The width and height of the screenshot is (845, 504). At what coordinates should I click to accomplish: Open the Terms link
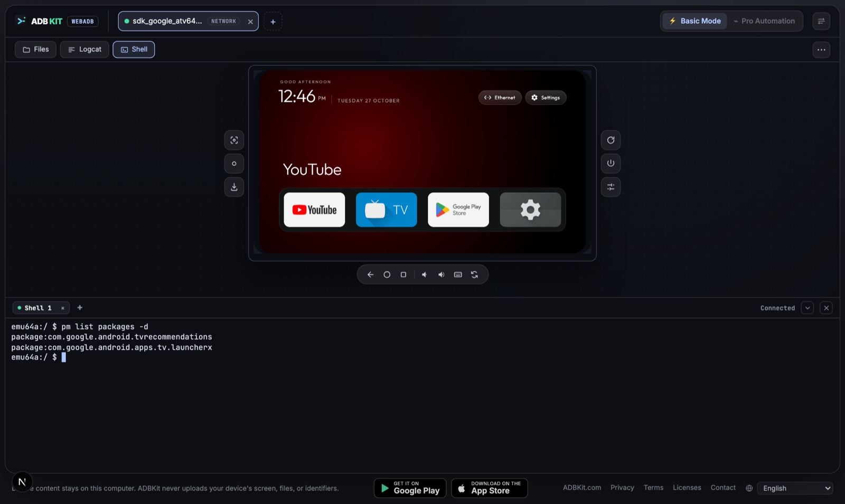click(653, 488)
